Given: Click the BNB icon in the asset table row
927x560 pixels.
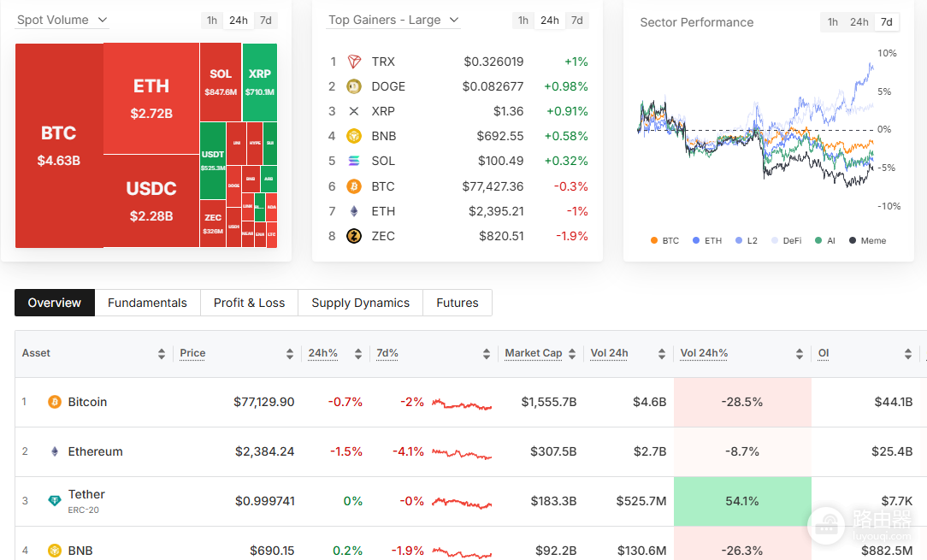Looking at the screenshot, I should [55, 551].
